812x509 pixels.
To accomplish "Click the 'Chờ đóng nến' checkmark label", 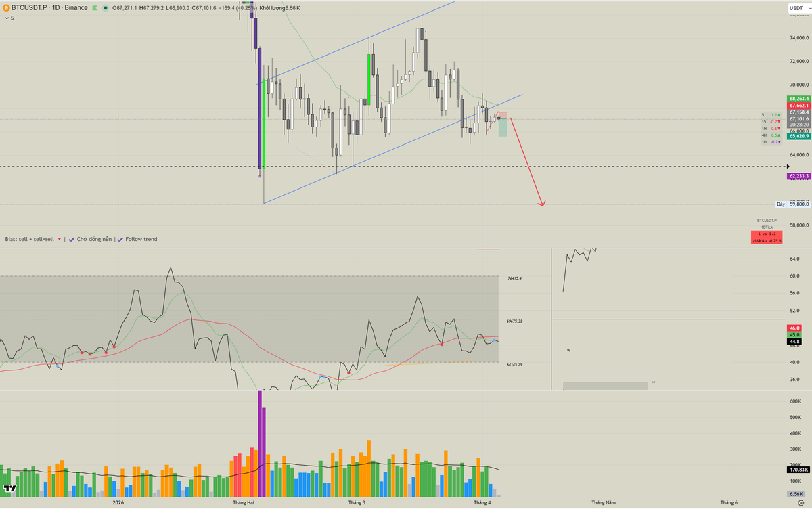I will [x=90, y=239].
